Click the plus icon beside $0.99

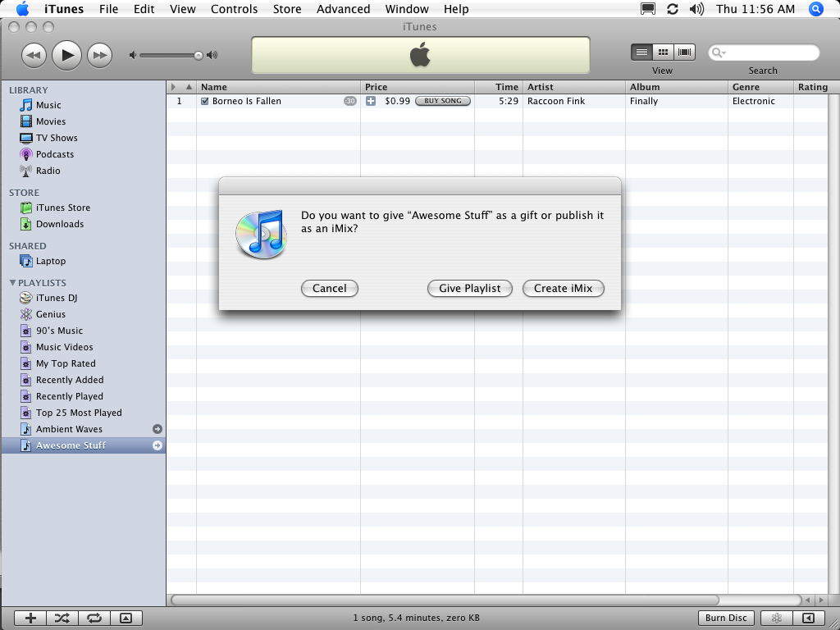click(x=371, y=101)
